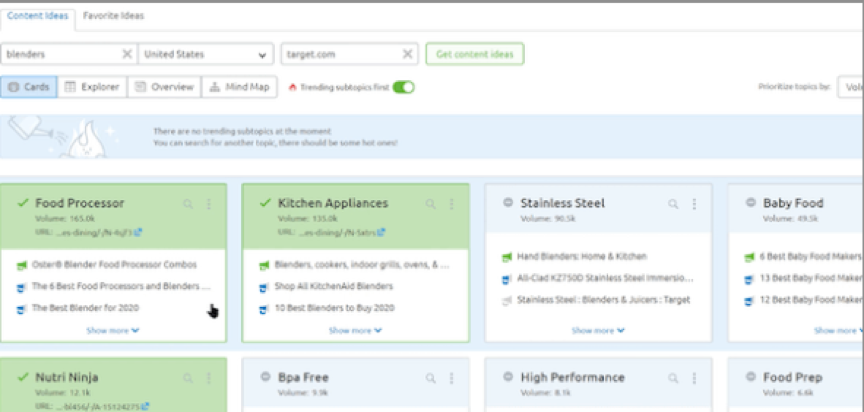Toggle Trending subtopics first switch
The image size is (864, 412).
(x=403, y=87)
